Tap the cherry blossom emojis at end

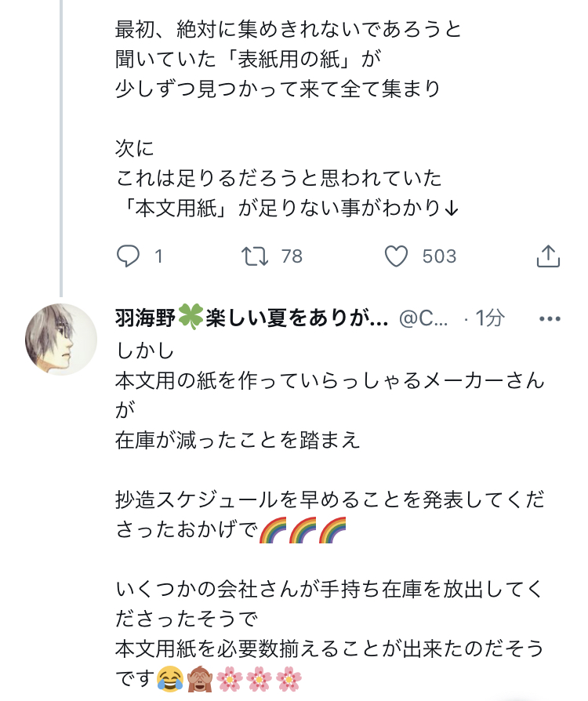259,678
